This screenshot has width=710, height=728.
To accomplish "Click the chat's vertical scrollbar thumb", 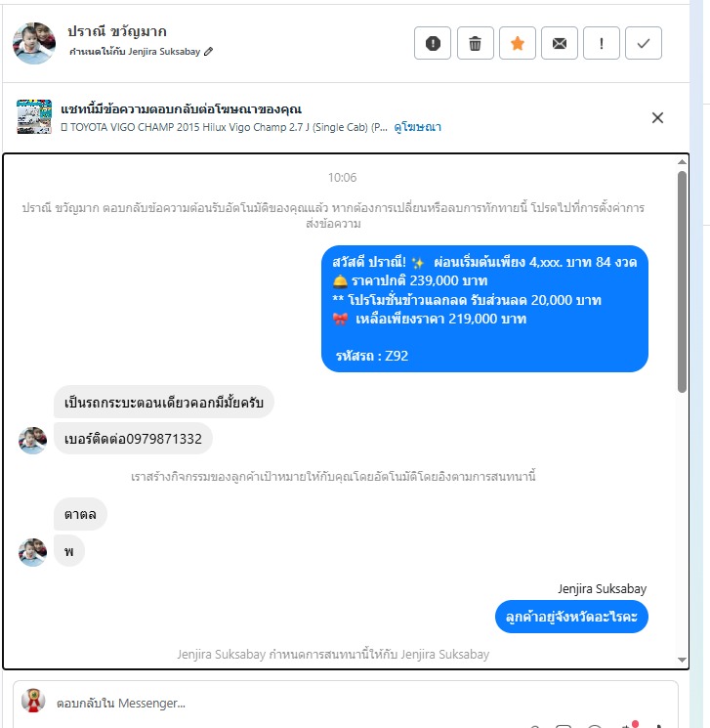I will 682,281.
